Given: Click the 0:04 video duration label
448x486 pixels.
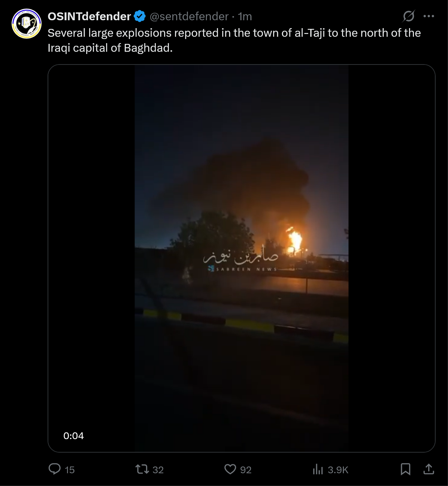Looking at the screenshot, I should pos(73,436).
